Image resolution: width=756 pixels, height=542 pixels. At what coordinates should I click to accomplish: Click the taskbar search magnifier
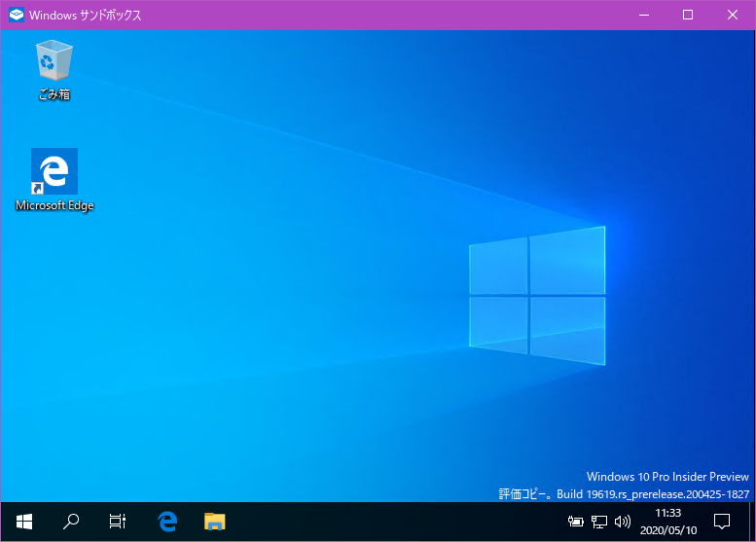(x=71, y=522)
